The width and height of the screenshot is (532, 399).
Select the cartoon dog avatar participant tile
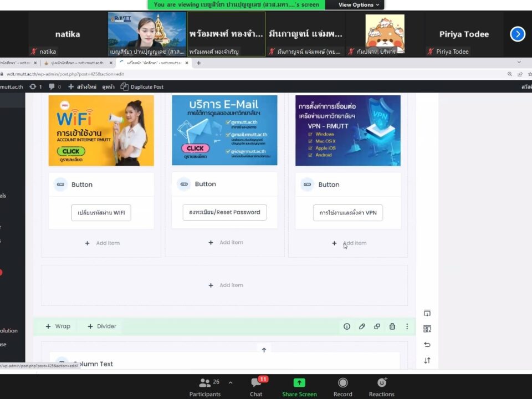point(385,34)
